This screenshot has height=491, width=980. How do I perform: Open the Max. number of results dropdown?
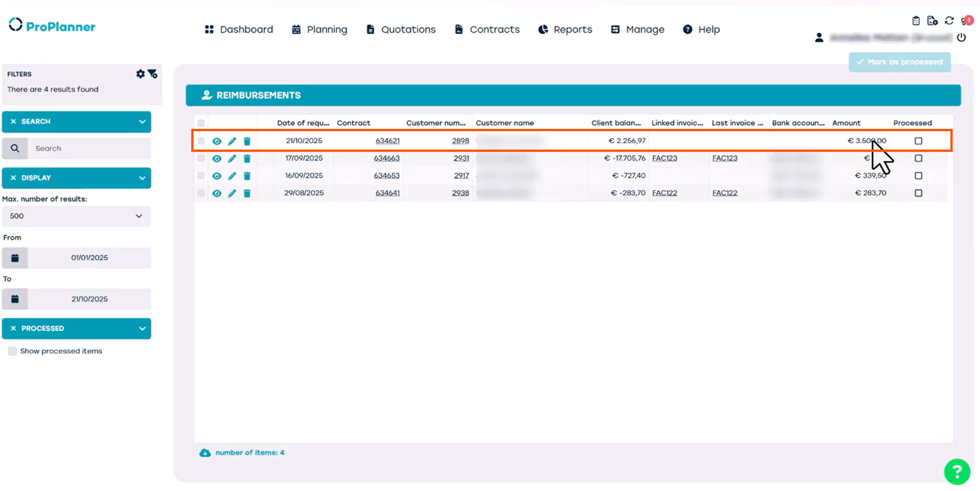pyautogui.click(x=76, y=216)
